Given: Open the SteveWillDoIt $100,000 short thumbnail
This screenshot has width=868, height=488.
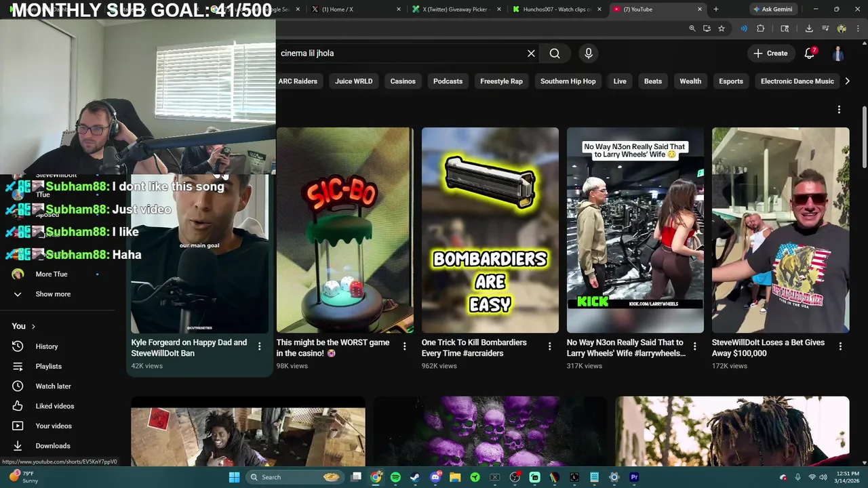Looking at the screenshot, I should coord(781,230).
